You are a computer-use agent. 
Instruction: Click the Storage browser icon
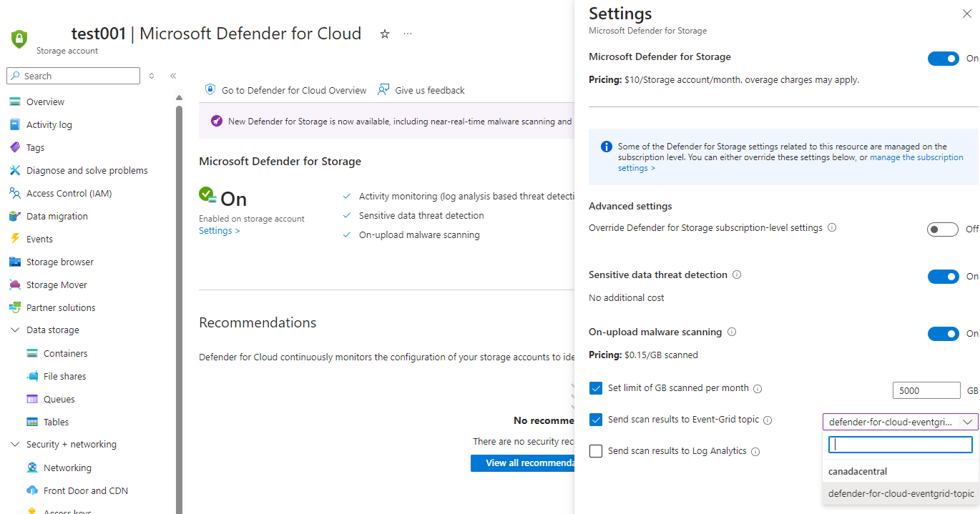tap(15, 262)
